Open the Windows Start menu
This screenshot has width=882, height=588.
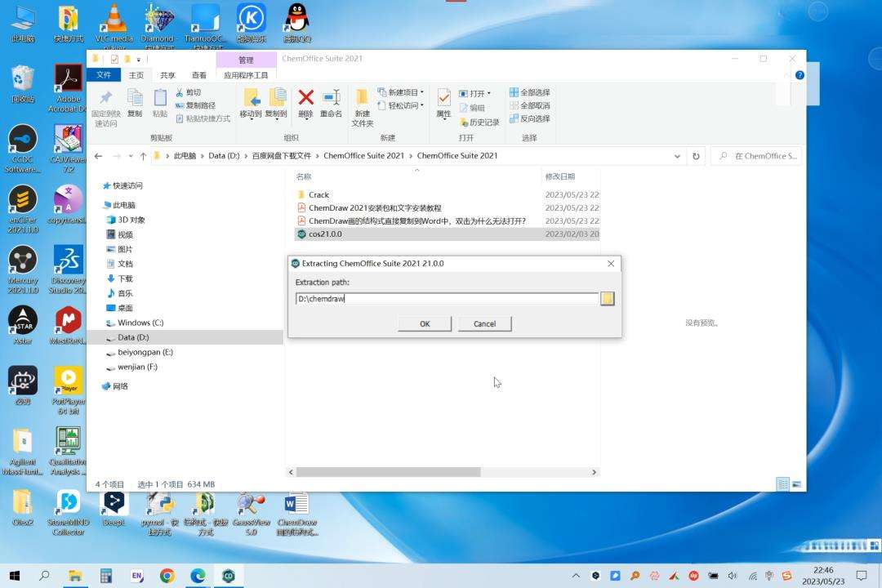tap(16, 576)
